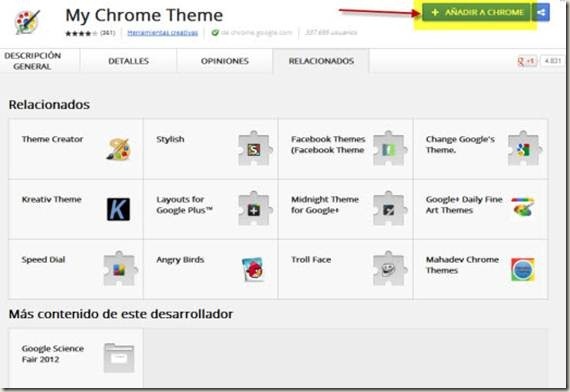Image resolution: width=570 pixels, height=392 pixels.
Task: Click Google+ Daily Fine Art Themes icon
Action: click(523, 207)
